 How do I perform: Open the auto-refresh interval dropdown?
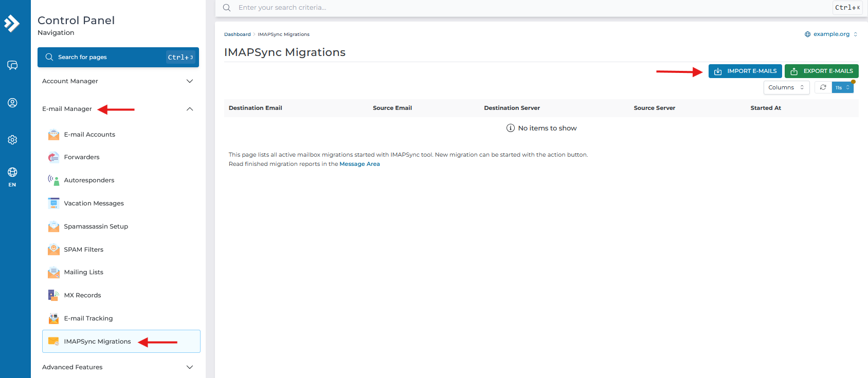point(842,87)
